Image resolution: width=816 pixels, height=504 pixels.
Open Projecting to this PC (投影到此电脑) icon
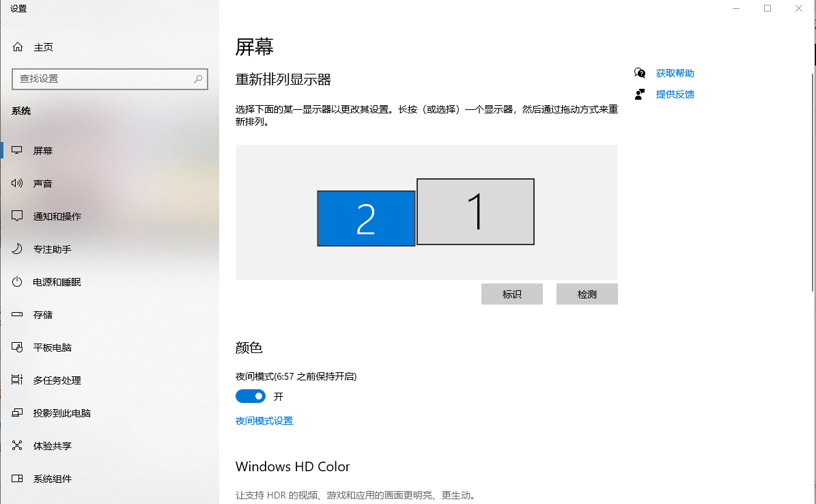[17, 412]
